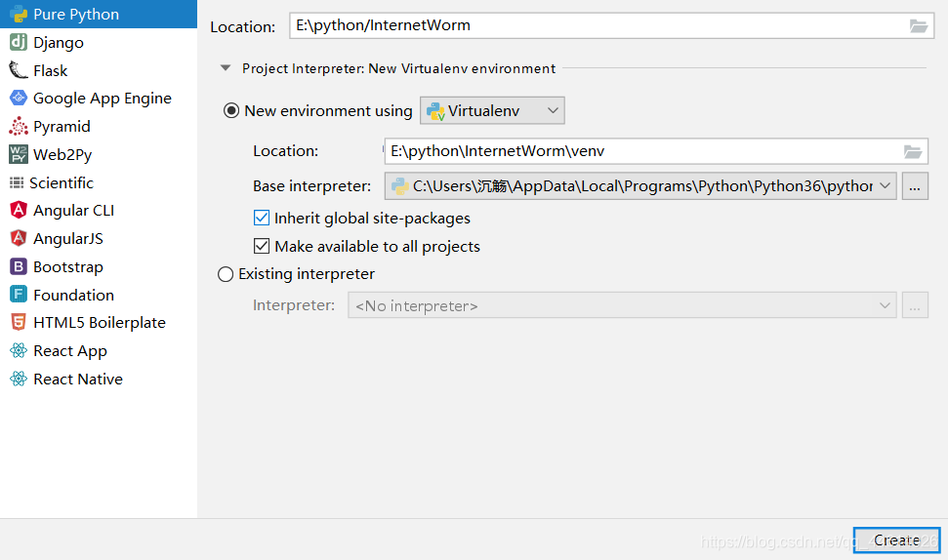This screenshot has height=560, width=948.
Task: Select the Flask list label
Action: point(50,70)
